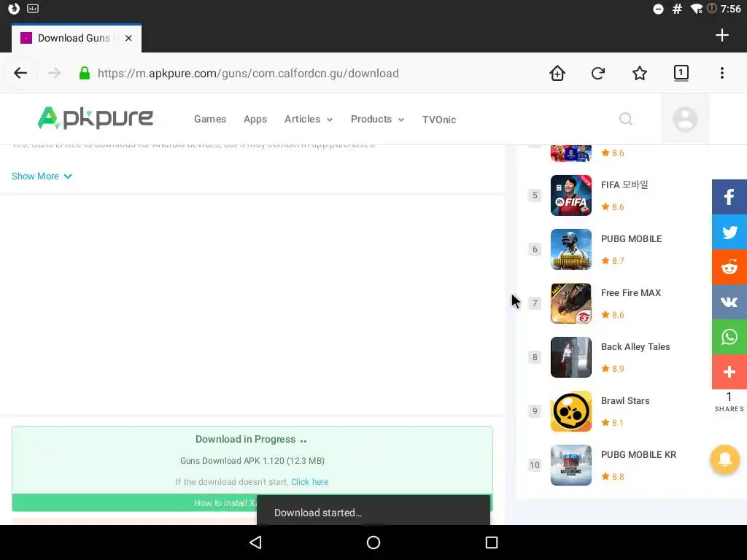Expand the Articles dropdown
747x560 pixels.
coord(309,119)
